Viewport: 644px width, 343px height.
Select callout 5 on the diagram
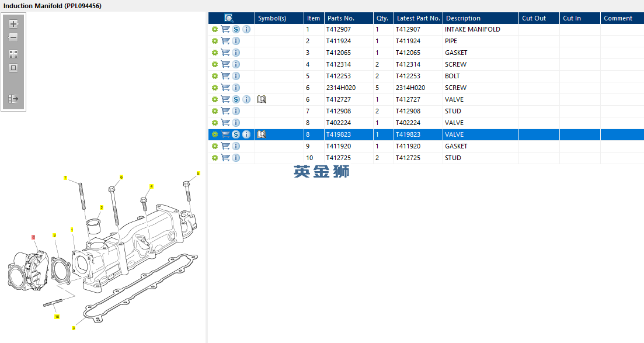pyautogui.click(x=199, y=174)
